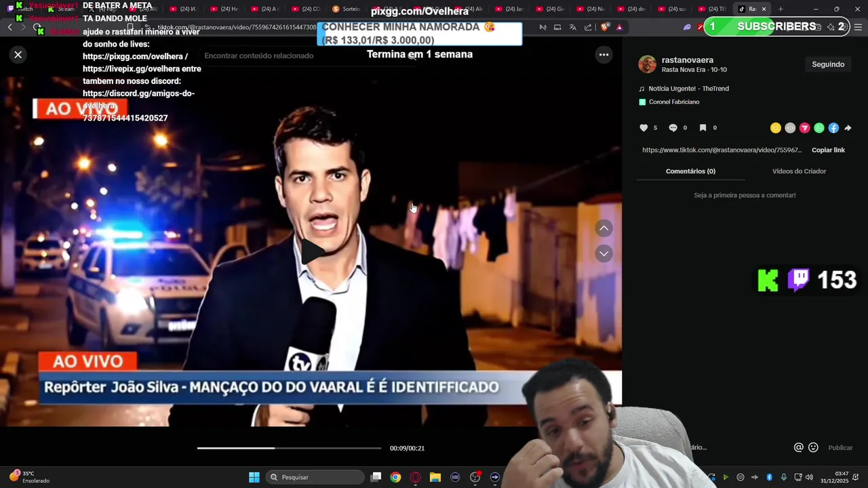Open Google Chrome from taskbar

395,477
